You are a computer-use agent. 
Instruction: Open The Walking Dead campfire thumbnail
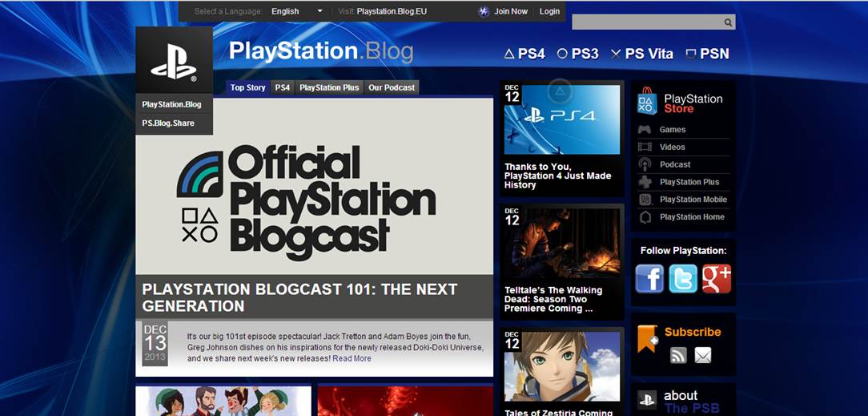pos(562,243)
